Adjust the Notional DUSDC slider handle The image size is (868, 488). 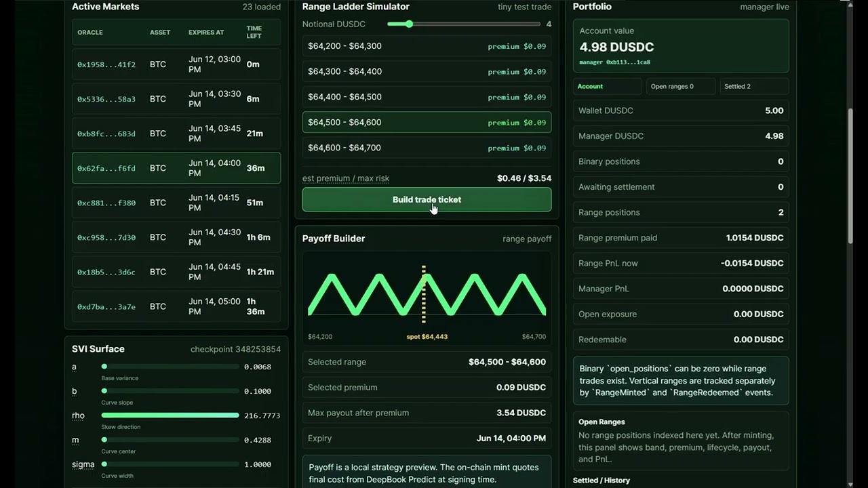click(409, 24)
